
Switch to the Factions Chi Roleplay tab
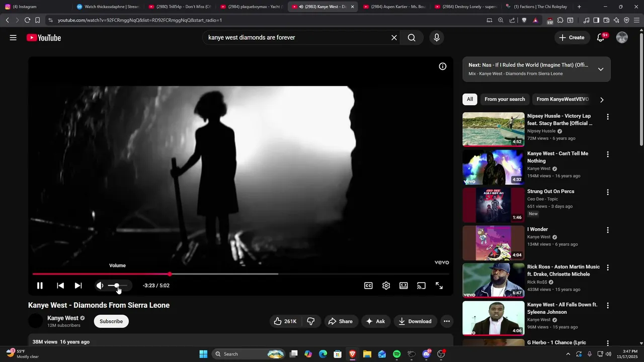pos(537,7)
